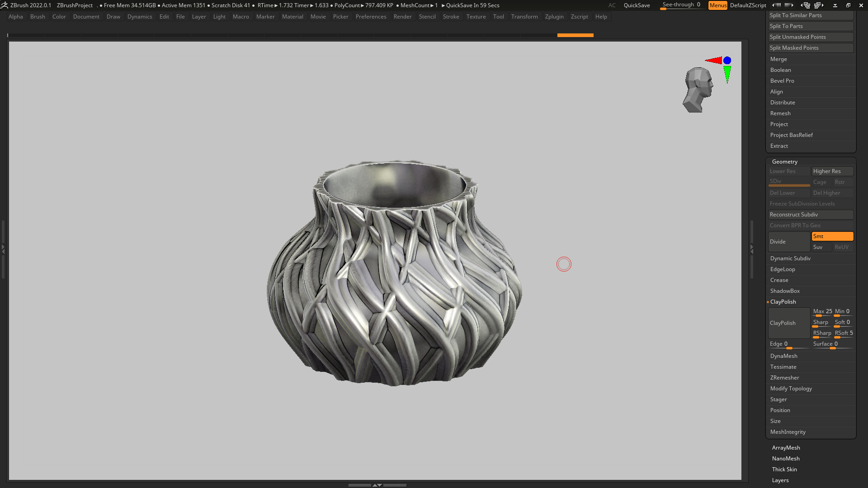Screen dimensions: 868x488
Task: Adjust the ClayPolish Edge slider
Action: pos(789,344)
